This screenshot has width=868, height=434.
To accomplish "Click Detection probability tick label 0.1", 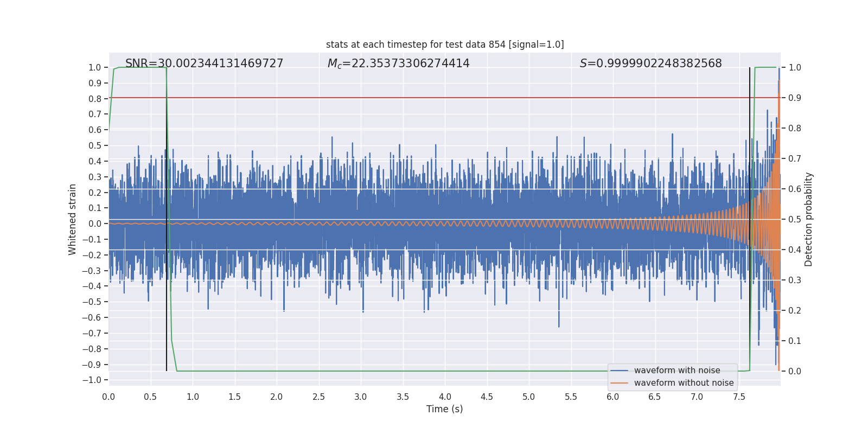I will pyautogui.click(x=795, y=341).
